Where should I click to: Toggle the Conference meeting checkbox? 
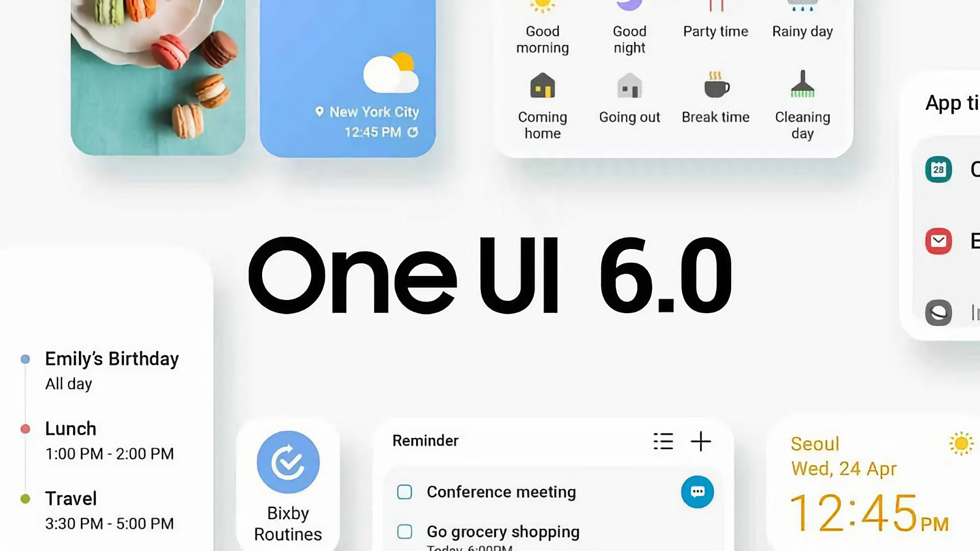click(405, 492)
